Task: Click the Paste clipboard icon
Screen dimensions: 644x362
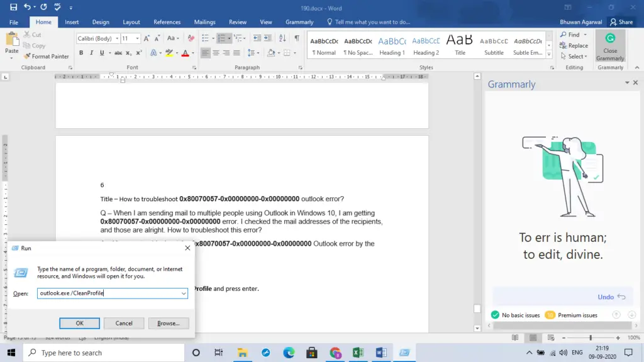Action: point(11,40)
